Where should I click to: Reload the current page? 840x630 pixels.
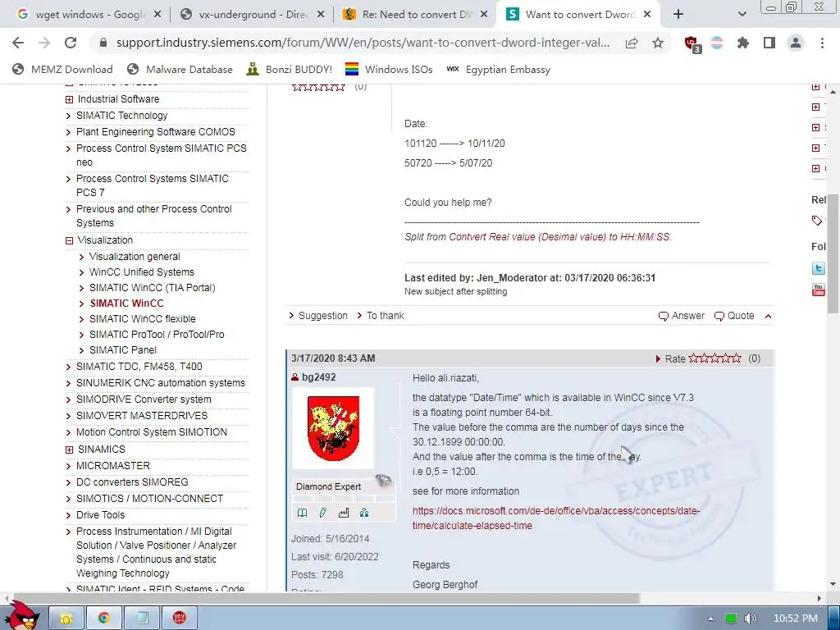pyautogui.click(x=71, y=43)
